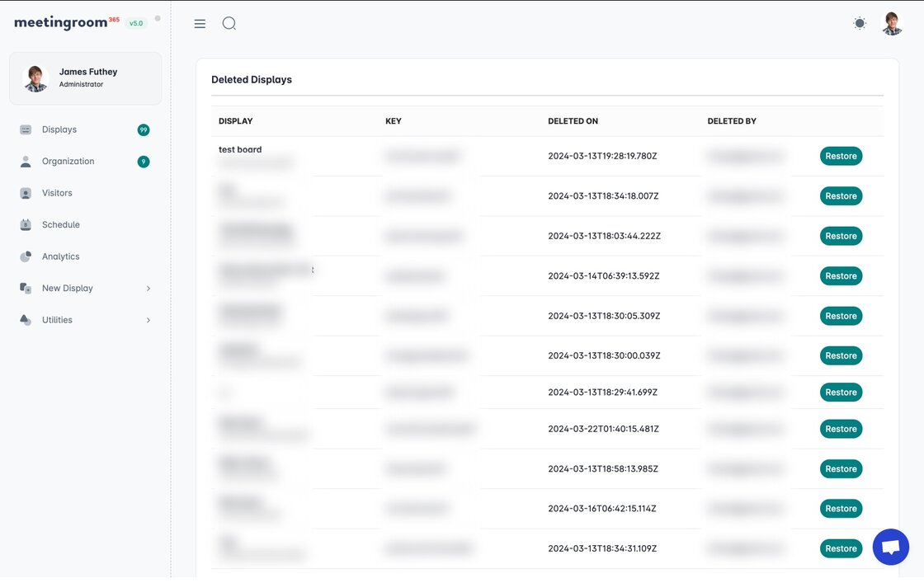Open the hamburger menu icon
Image resolution: width=924 pixels, height=583 pixels.
[x=200, y=24]
